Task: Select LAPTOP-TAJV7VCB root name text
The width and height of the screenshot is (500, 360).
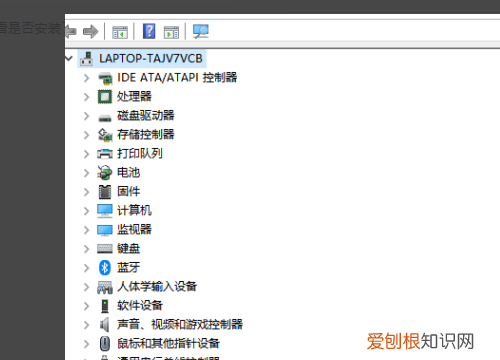Action: [151, 59]
